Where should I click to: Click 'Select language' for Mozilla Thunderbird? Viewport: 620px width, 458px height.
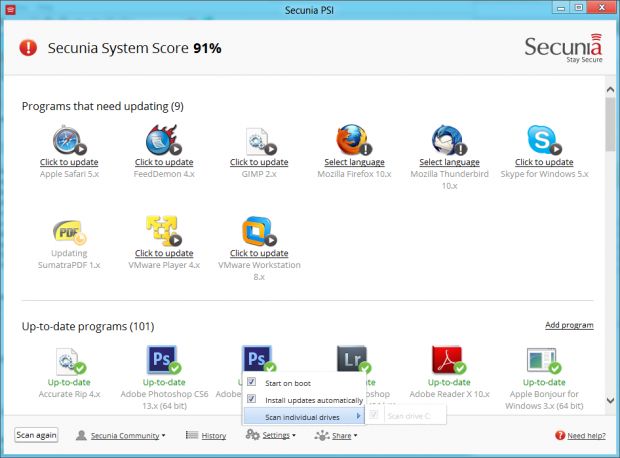[x=449, y=162]
